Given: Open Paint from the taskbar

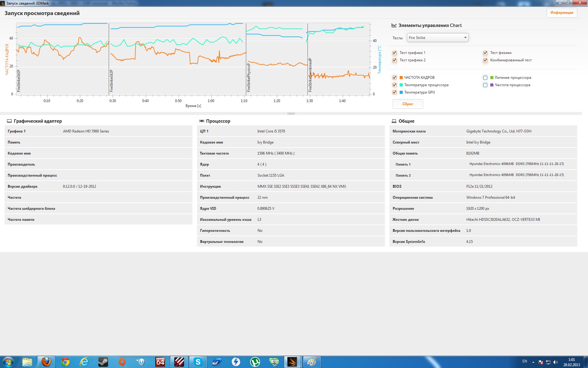Looking at the screenshot, I should pos(312,362).
